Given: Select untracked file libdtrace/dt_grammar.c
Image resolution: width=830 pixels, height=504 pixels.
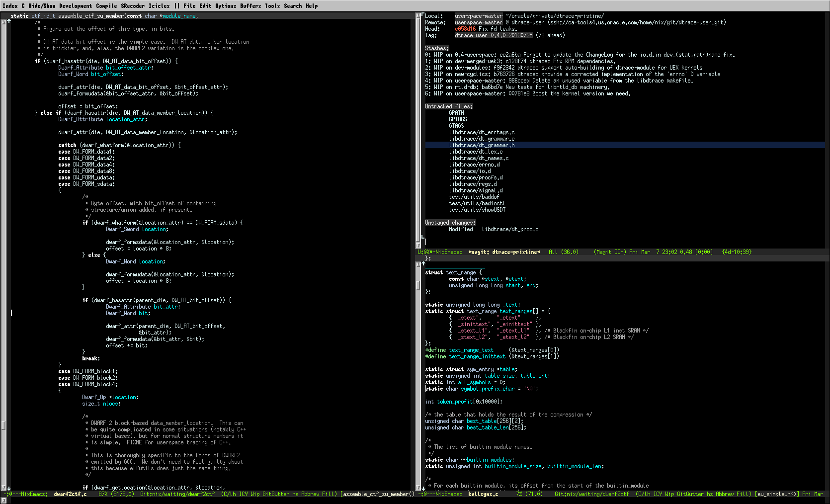Looking at the screenshot, I should coord(482,139).
